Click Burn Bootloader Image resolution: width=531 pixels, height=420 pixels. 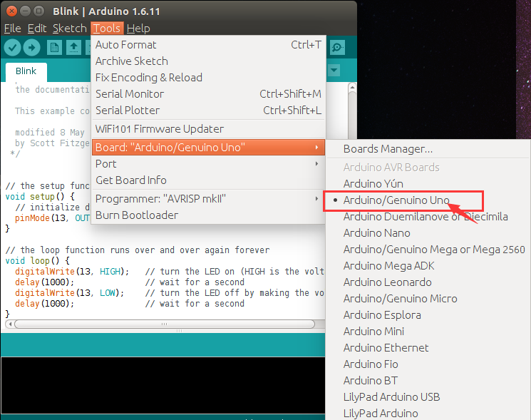point(208,215)
